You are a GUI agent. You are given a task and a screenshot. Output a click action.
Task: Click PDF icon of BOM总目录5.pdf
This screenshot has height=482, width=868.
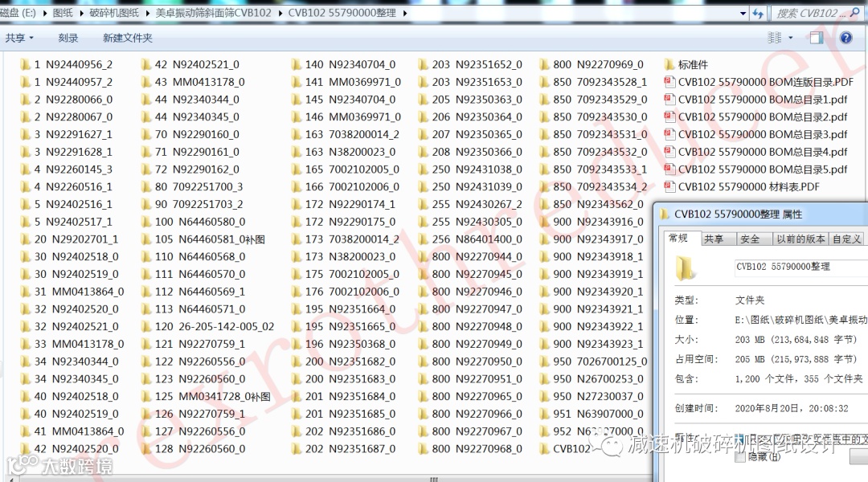tap(669, 169)
